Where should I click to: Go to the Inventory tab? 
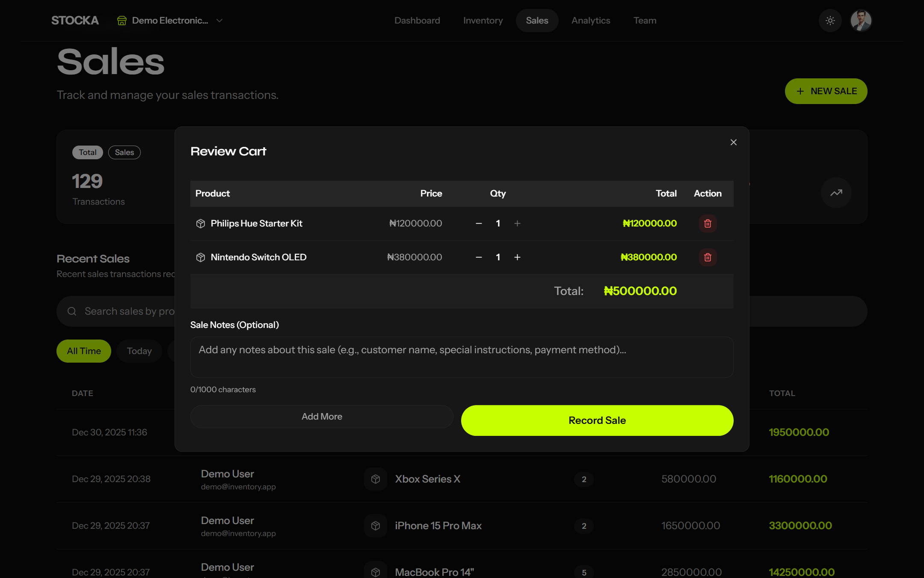[x=483, y=21]
